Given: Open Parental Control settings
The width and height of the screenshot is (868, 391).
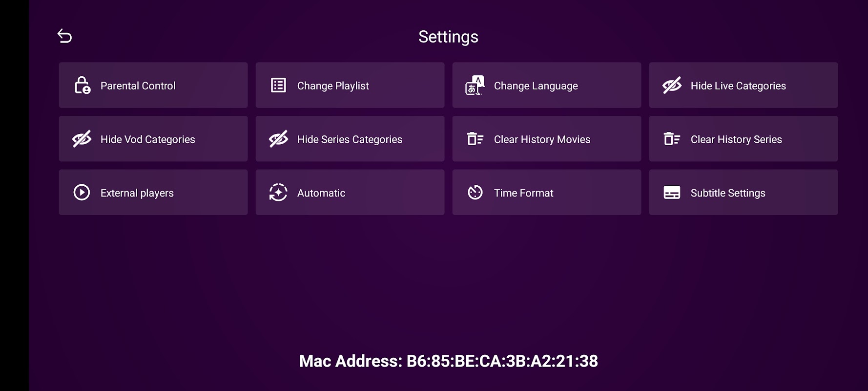Looking at the screenshot, I should pos(153,85).
